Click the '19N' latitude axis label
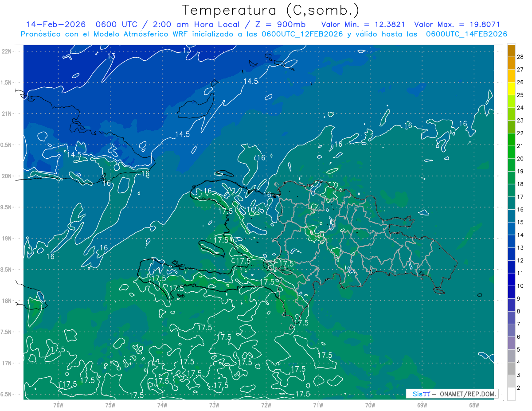This screenshot has height=411, width=532. [7, 238]
